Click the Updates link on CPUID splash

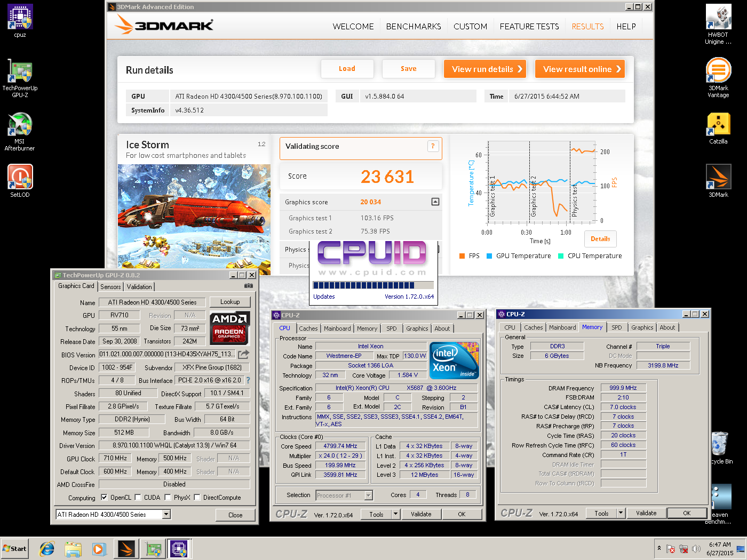click(x=324, y=297)
